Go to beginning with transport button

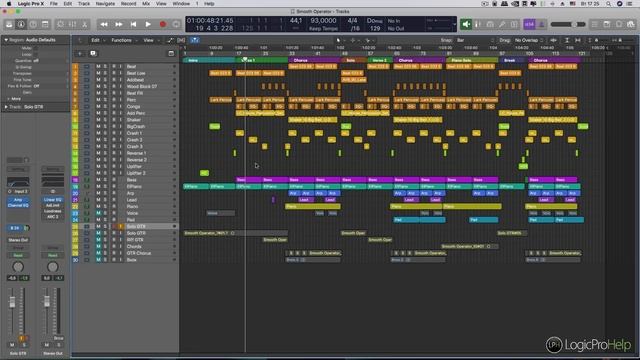click(x=133, y=24)
